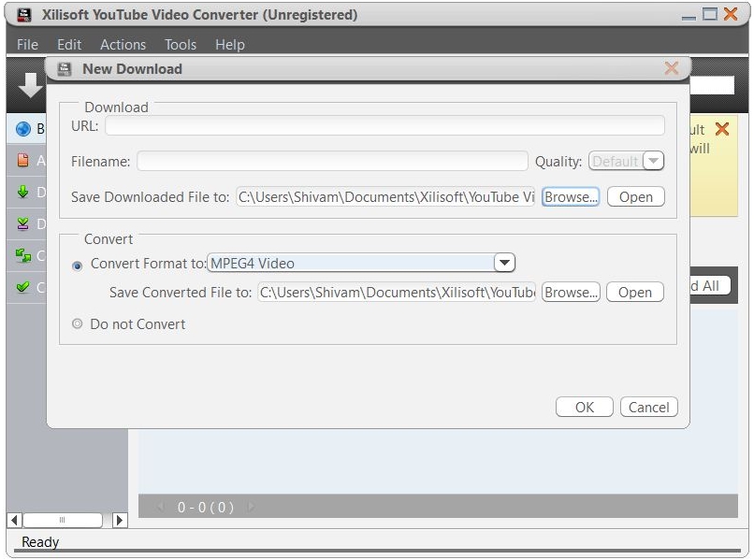Click the 0 - 0 ( 0 ) pager text
The height and width of the screenshot is (560, 754).
[x=205, y=507]
